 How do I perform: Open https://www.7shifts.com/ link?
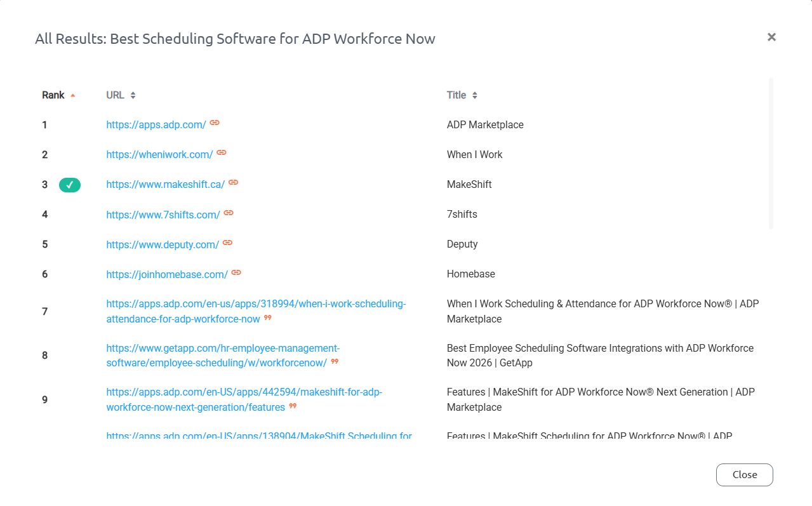coord(163,215)
